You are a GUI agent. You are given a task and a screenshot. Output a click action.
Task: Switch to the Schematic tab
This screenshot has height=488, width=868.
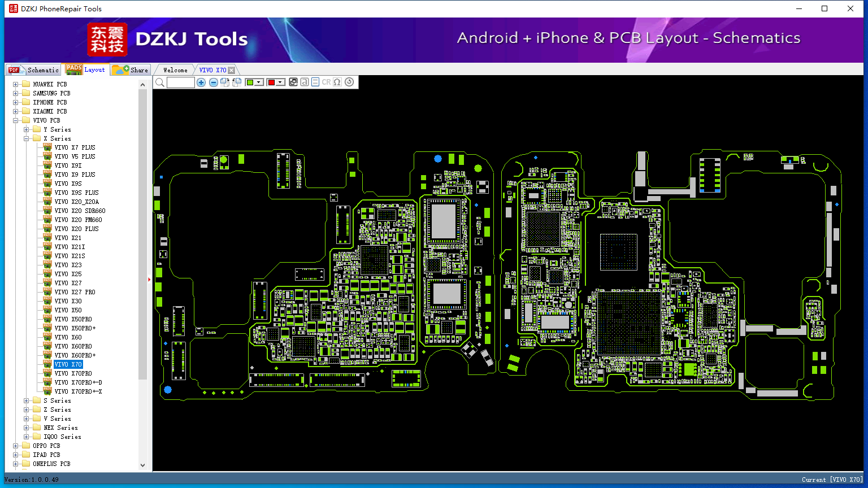[x=33, y=69]
